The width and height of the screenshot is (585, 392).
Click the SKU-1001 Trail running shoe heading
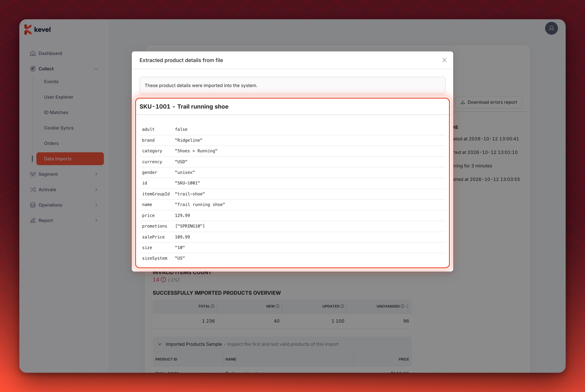184,107
